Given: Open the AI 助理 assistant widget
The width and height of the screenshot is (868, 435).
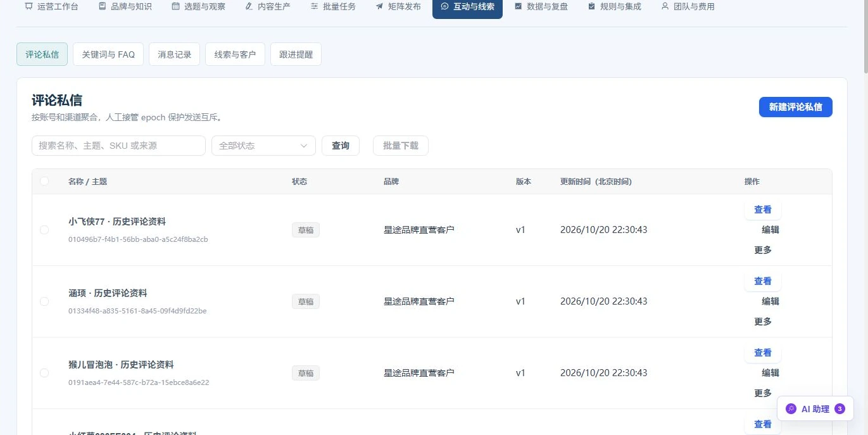Looking at the screenshot, I should [x=815, y=409].
